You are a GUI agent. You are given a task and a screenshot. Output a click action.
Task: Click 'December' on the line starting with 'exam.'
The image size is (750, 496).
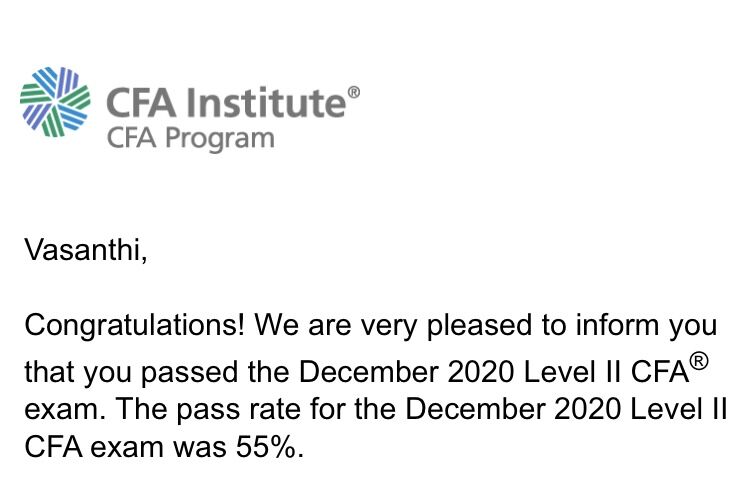pyautogui.click(x=474, y=409)
